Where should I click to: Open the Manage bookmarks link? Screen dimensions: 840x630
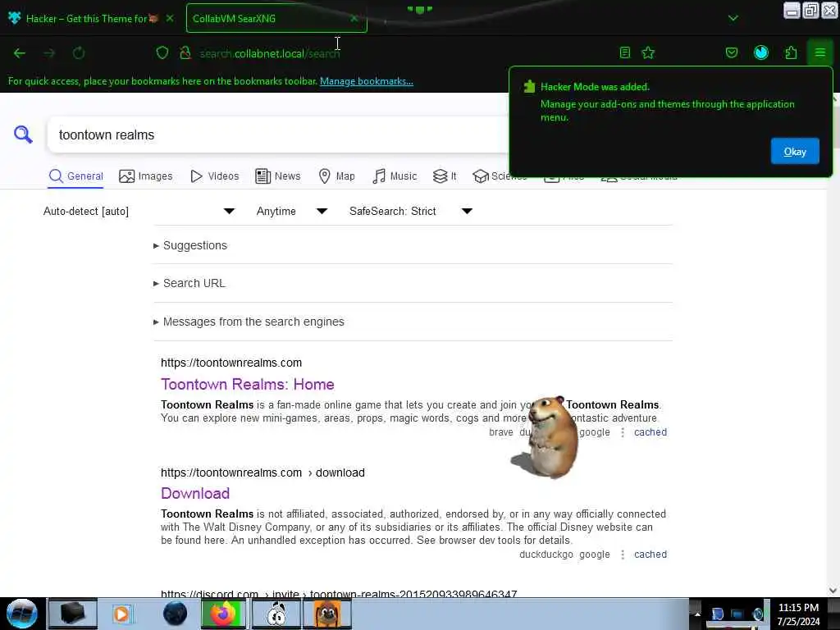coord(367,81)
